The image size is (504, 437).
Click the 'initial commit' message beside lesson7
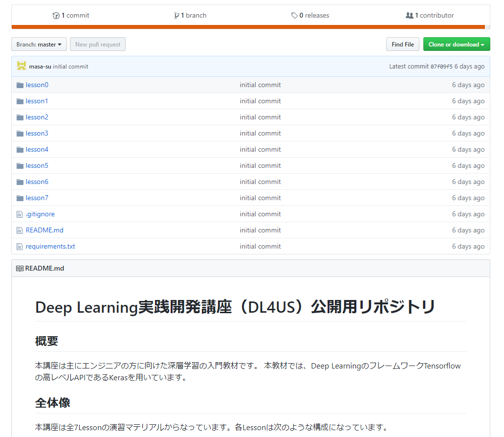pos(260,198)
